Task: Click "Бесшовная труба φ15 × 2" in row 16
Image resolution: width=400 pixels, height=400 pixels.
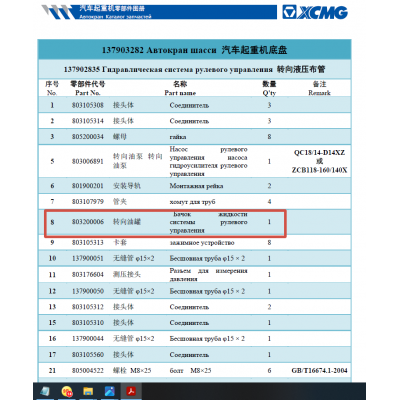Action: point(207,339)
